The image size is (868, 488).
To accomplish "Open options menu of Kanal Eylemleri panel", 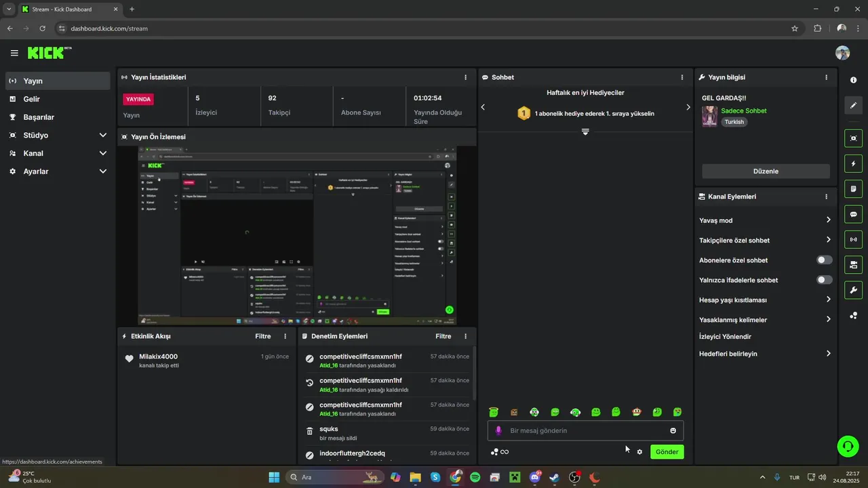I will [x=826, y=197].
